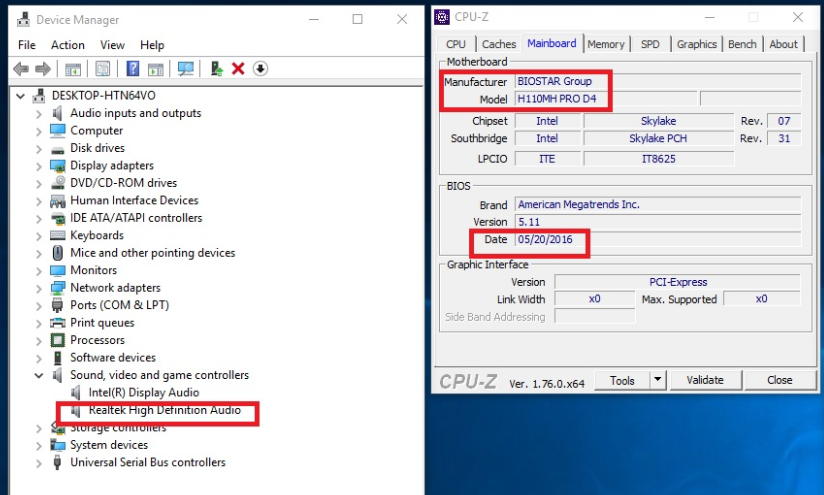Click the Update Driver Software toolbar icon
The image size is (824, 495).
pyautogui.click(x=216, y=68)
